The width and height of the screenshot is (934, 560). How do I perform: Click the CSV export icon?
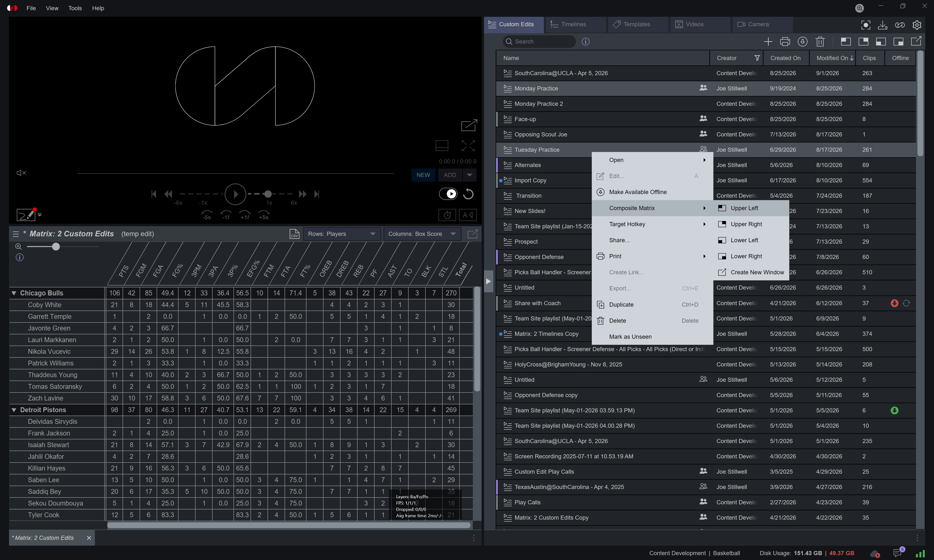click(x=294, y=234)
